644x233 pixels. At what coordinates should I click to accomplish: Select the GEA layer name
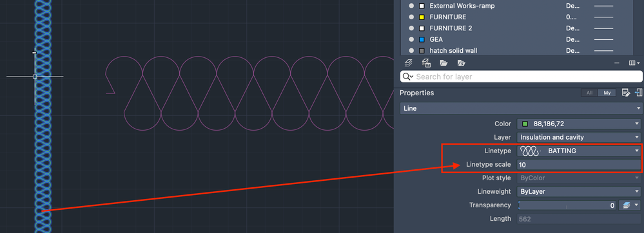[436, 39]
